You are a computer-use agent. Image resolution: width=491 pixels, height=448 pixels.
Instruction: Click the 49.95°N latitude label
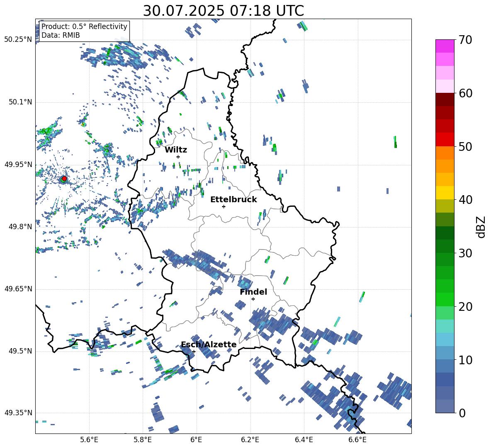click(x=18, y=165)
